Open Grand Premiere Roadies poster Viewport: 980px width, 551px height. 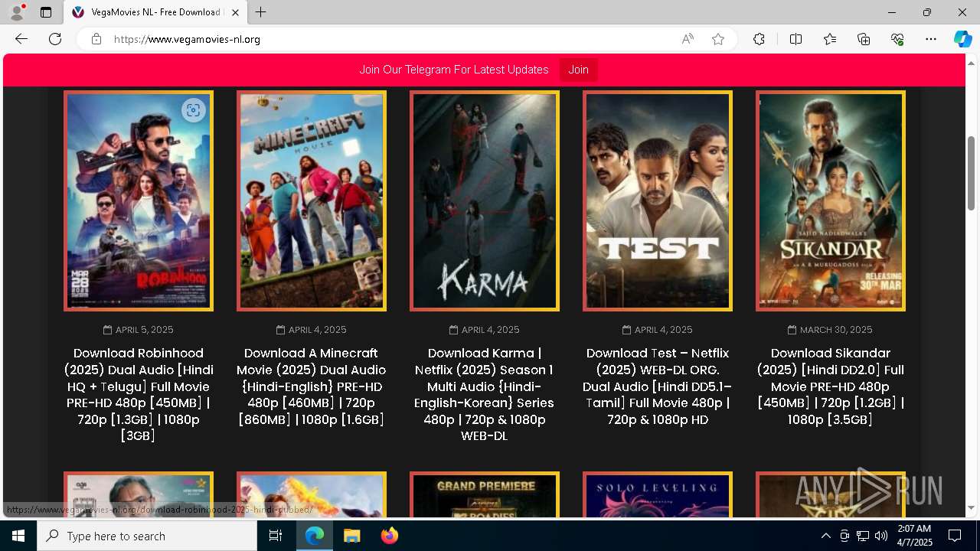(x=485, y=495)
